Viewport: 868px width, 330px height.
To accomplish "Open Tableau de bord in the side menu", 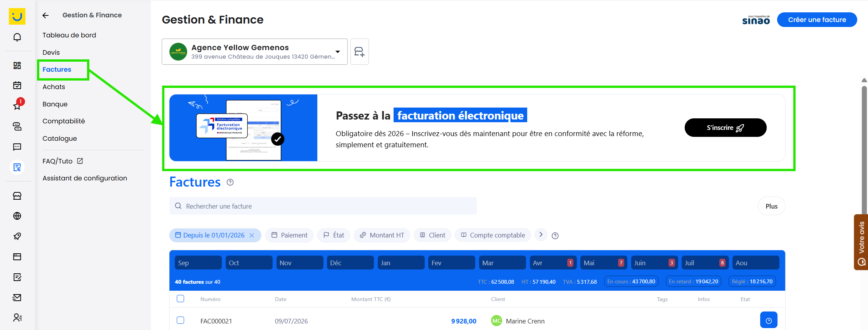I will point(69,35).
